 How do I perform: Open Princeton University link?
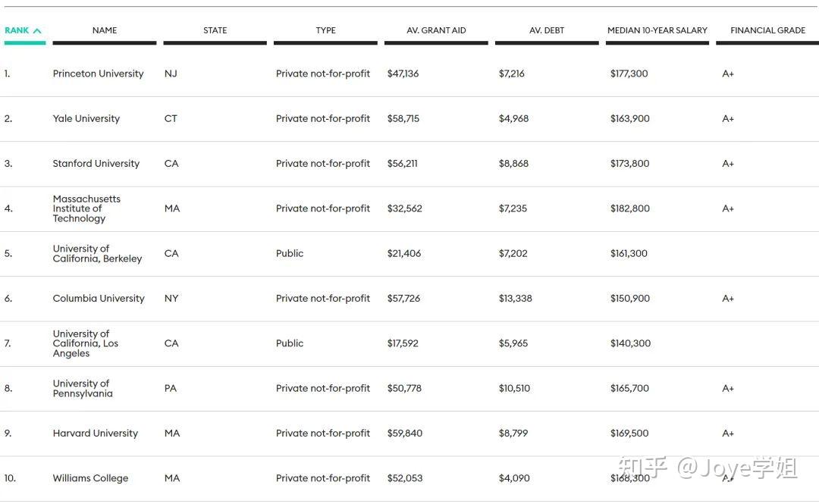click(98, 74)
